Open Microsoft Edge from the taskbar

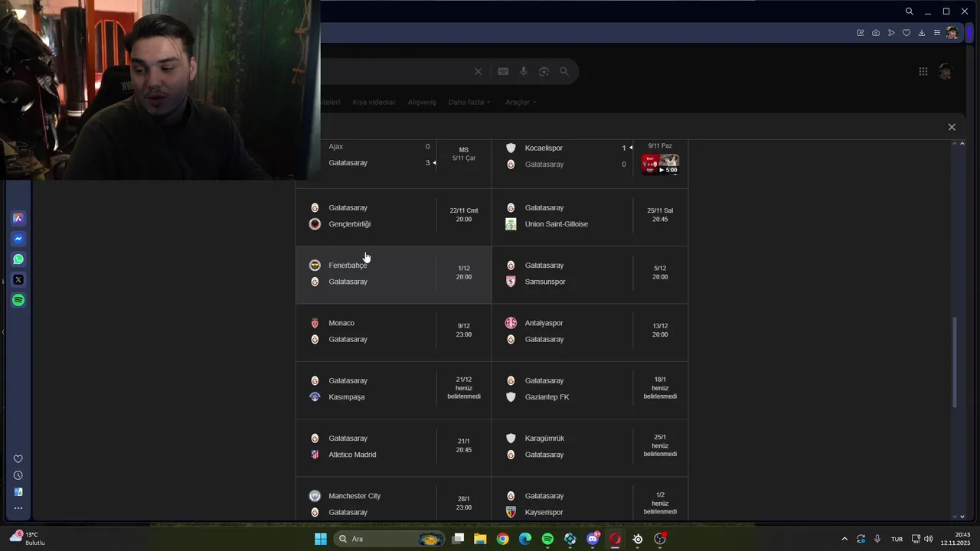pos(525,539)
